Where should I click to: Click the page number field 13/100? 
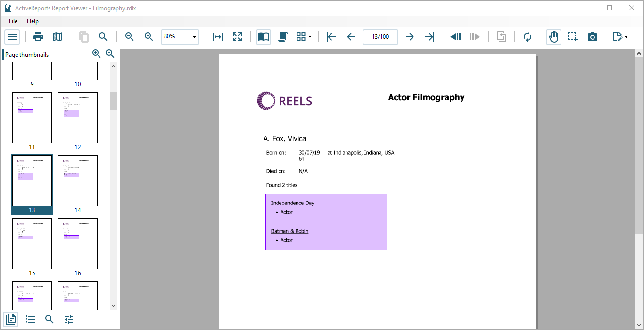pos(380,37)
